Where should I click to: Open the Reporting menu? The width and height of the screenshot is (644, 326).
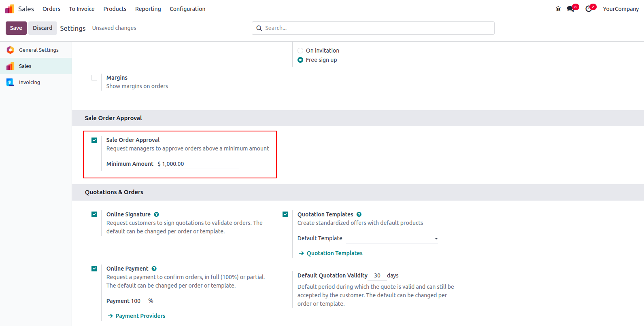point(148,9)
